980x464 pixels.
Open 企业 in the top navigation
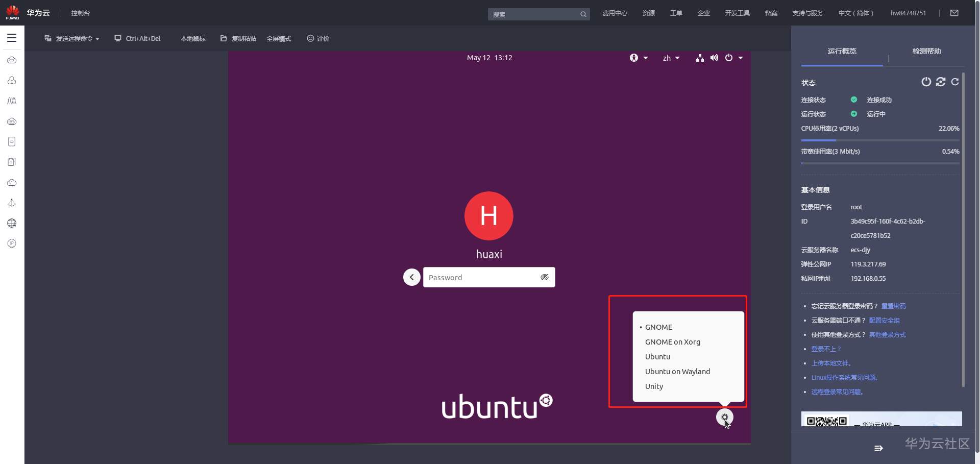click(x=704, y=13)
